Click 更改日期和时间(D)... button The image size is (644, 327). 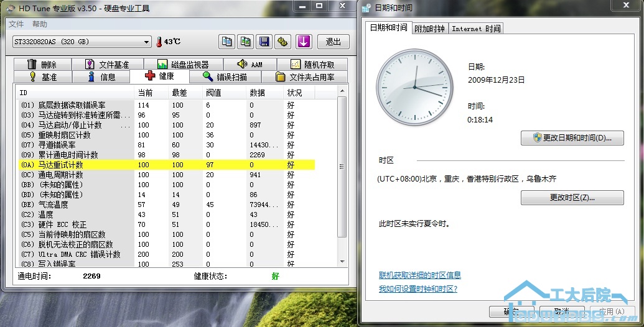point(572,138)
